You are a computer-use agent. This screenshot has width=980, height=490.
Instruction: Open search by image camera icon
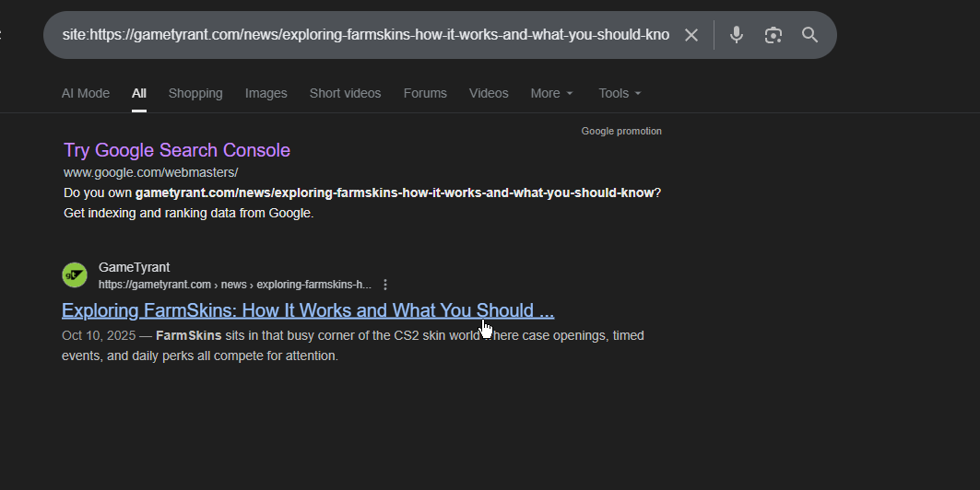point(773,35)
